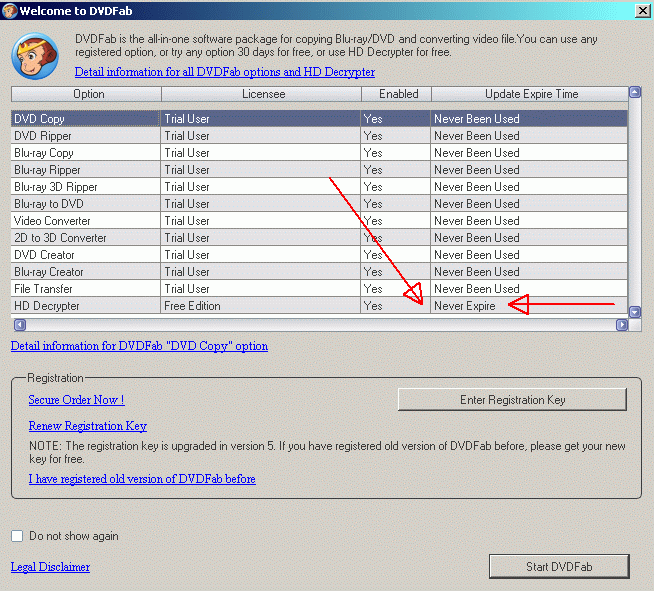This screenshot has height=591, width=654.
Task: Click the Licensee column header
Action: (x=262, y=94)
